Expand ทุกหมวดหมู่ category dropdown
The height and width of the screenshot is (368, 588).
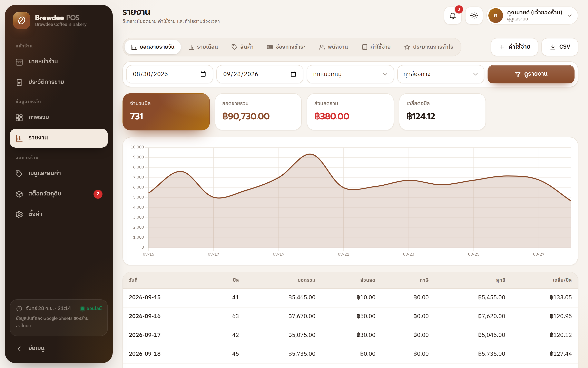pyautogui.click(x=350, y=74)
